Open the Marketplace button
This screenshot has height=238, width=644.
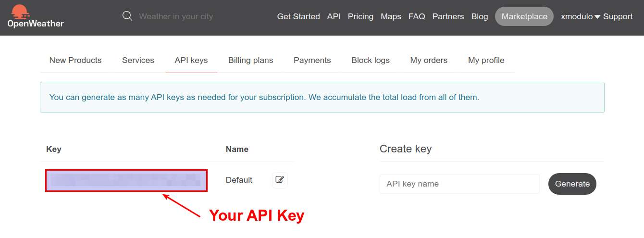524,16
